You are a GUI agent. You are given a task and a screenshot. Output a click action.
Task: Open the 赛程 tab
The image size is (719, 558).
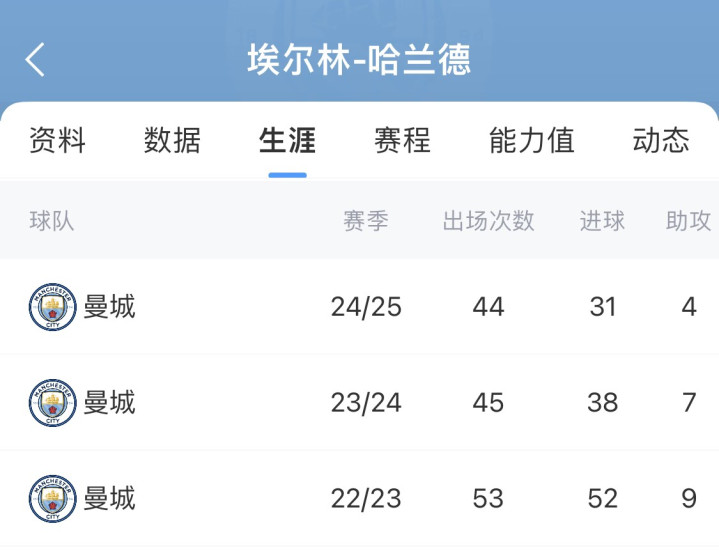[402, 140]
